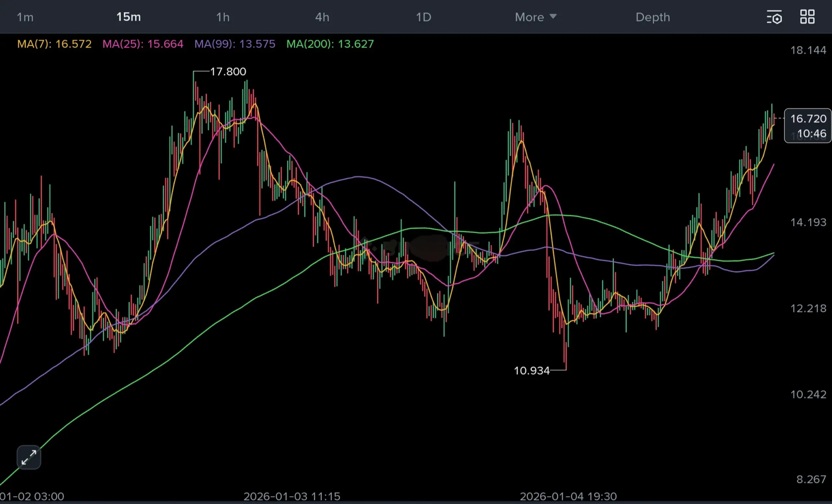Select the 15m timeframe tab
Viewport: 832px width, 504px height.
point(128,17)
